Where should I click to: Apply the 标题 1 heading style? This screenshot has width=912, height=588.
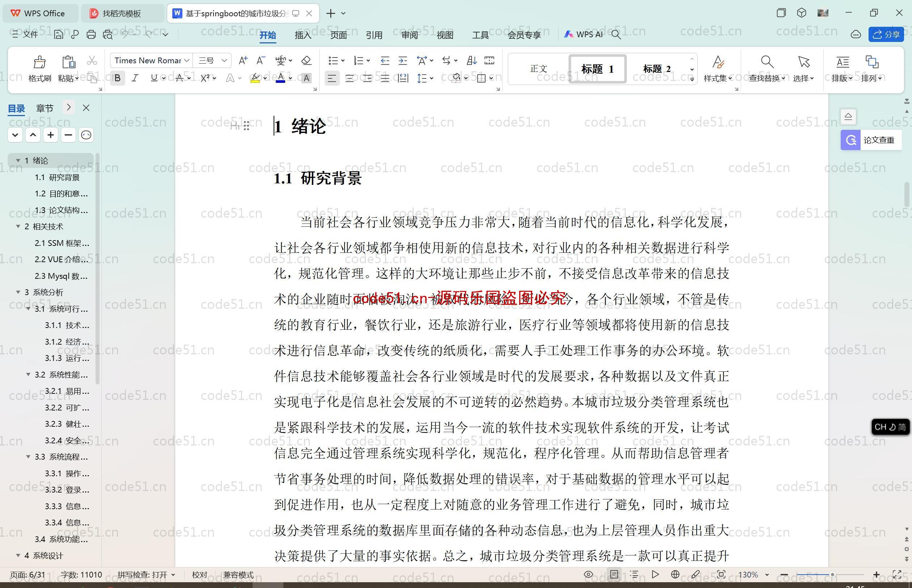pos(598,69)
